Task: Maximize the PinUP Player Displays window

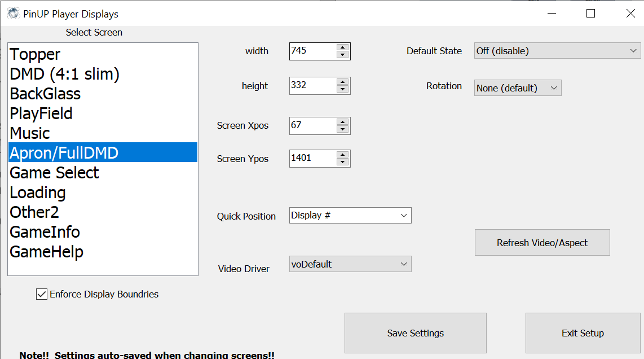Action: (x=590, y=14)
